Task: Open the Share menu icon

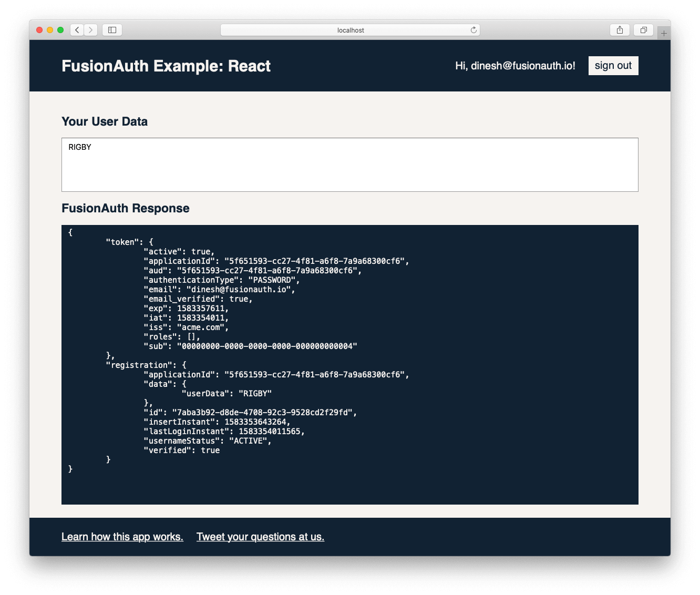Action: 620,30
